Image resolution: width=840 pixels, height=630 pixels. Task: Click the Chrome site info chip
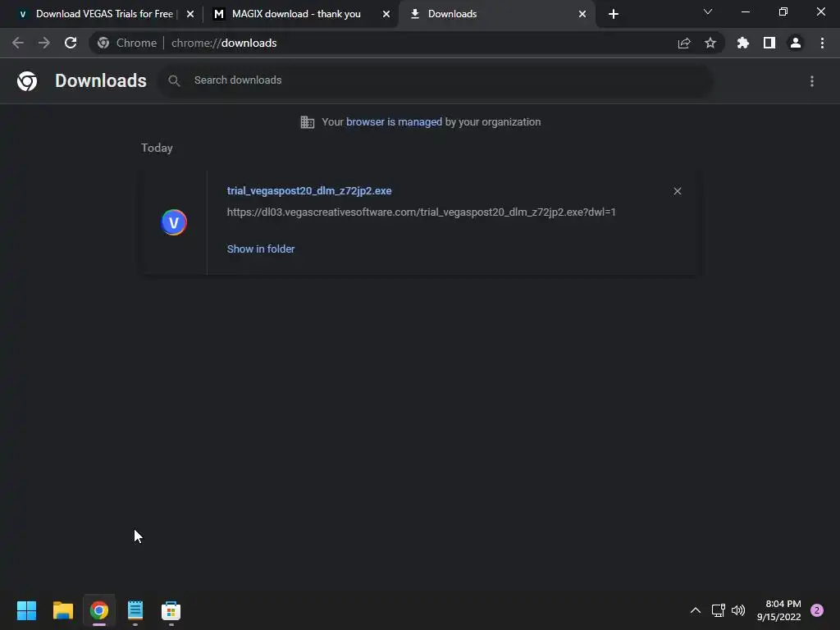(127, 43)
